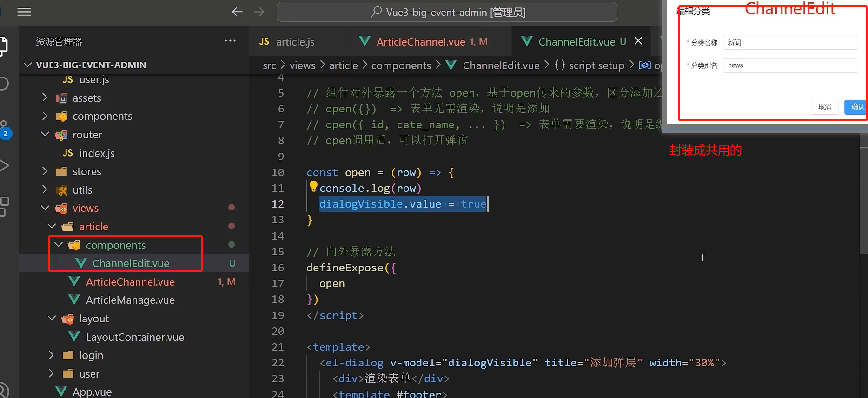Viewport: 868px width, 398px height.
Task: Click the article breadcrumb segment
Action: pyautogui.click(x=343, y=65)
